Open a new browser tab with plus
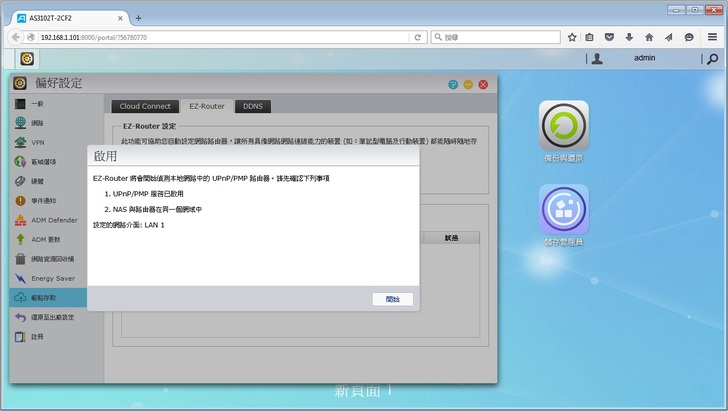 tap(138, 19)
